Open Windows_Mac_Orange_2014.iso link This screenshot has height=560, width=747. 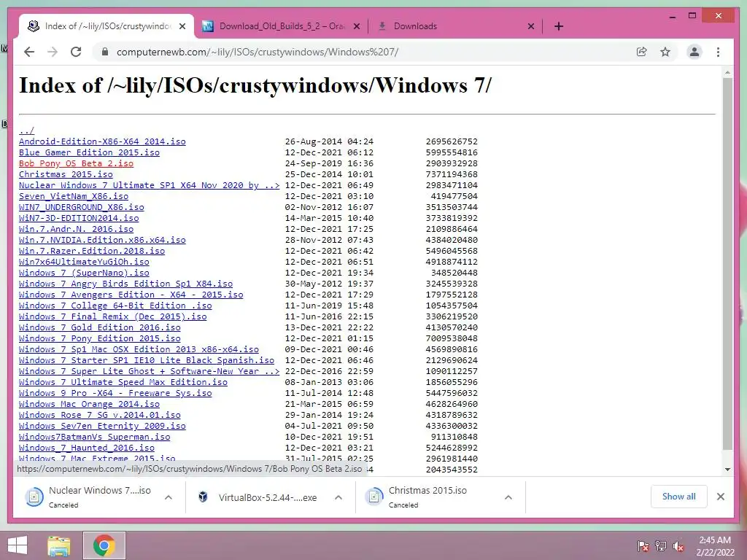[90, 404]
